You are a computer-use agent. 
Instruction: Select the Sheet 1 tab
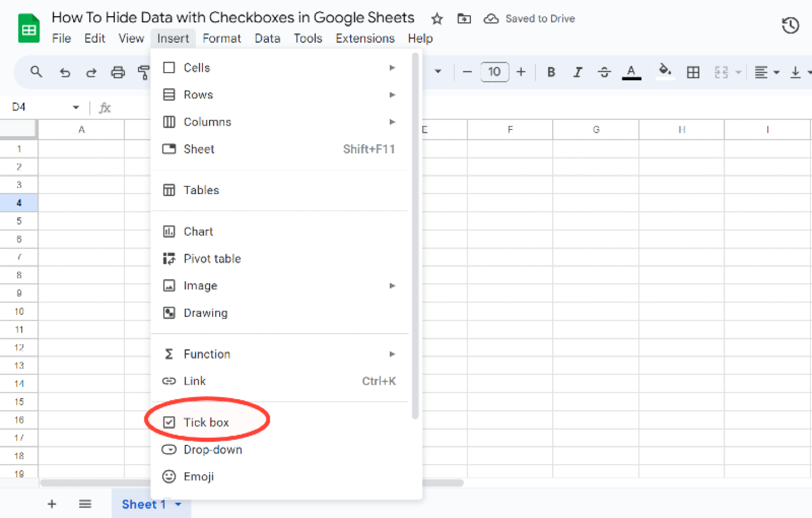tap(143, 504)
